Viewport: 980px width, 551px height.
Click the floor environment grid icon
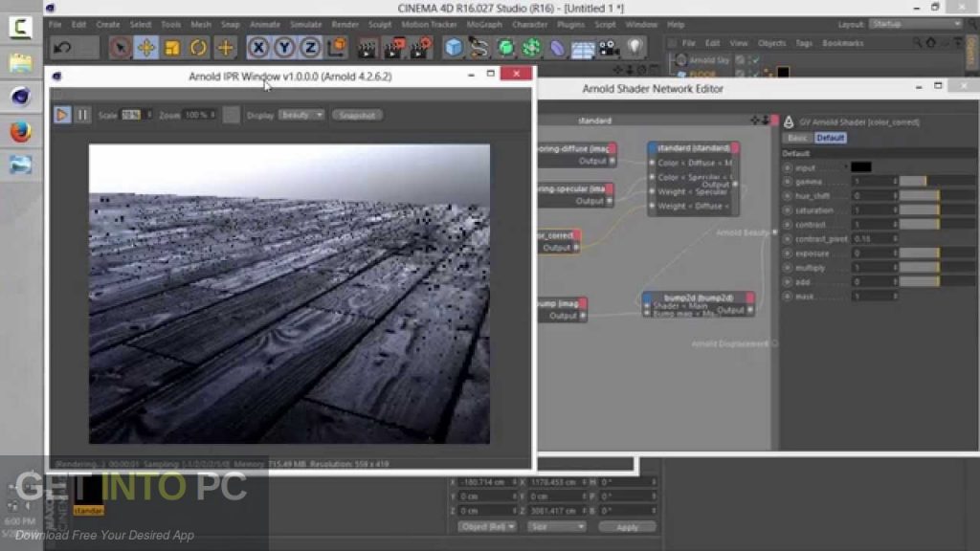tap(583, 49)
